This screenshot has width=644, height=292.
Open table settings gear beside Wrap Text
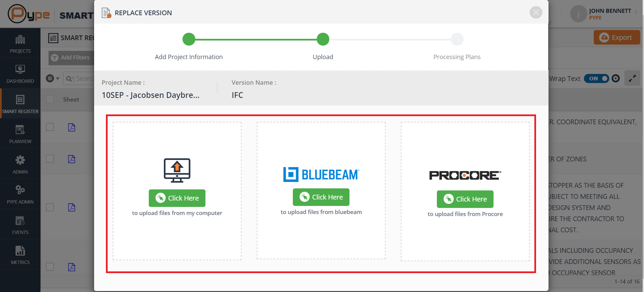616,78
